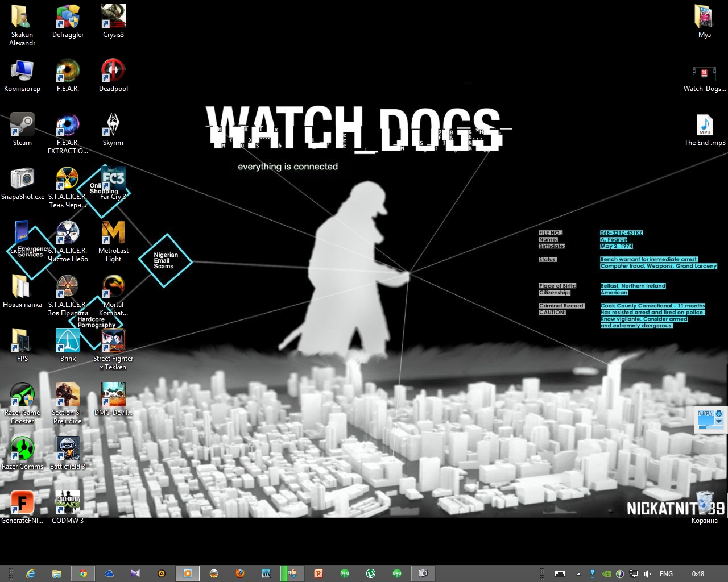Open the Корзина recycle bin
The width and height of the screenshot is (728, 582).
coord(705,508)
